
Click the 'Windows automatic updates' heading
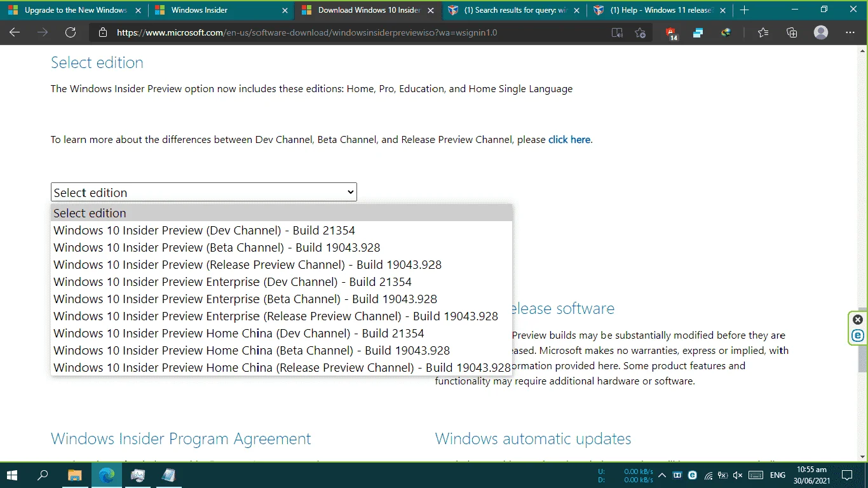pyautogui.click(x=533, y=439)
